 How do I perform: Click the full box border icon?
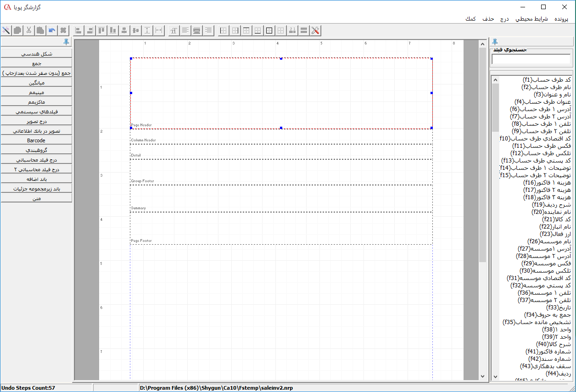tap(269, 30)
